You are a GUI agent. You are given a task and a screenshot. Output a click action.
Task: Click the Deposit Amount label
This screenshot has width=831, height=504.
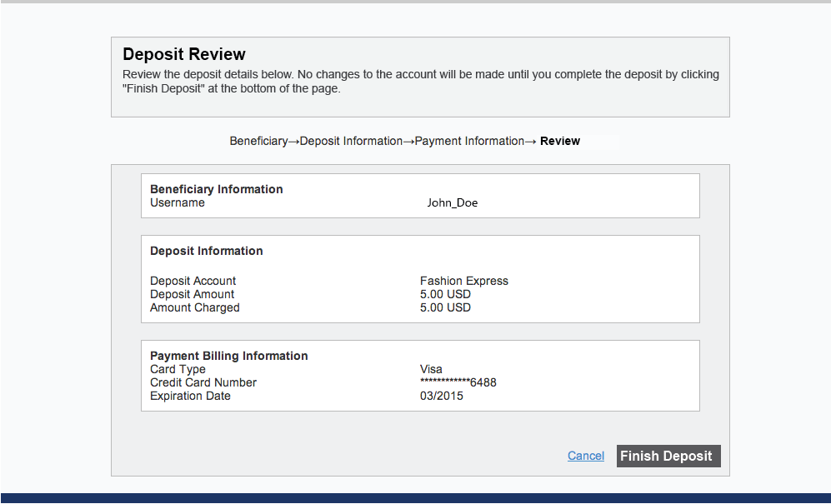[x=192, y=294]
